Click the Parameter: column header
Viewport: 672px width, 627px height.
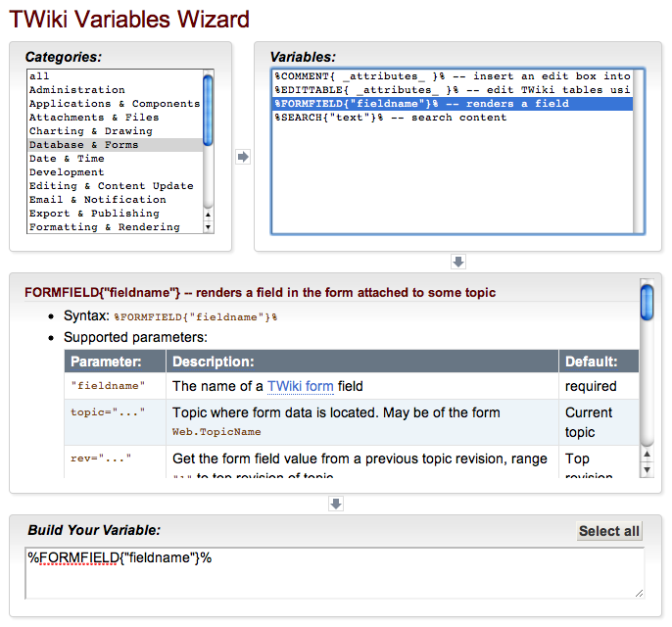115,362
